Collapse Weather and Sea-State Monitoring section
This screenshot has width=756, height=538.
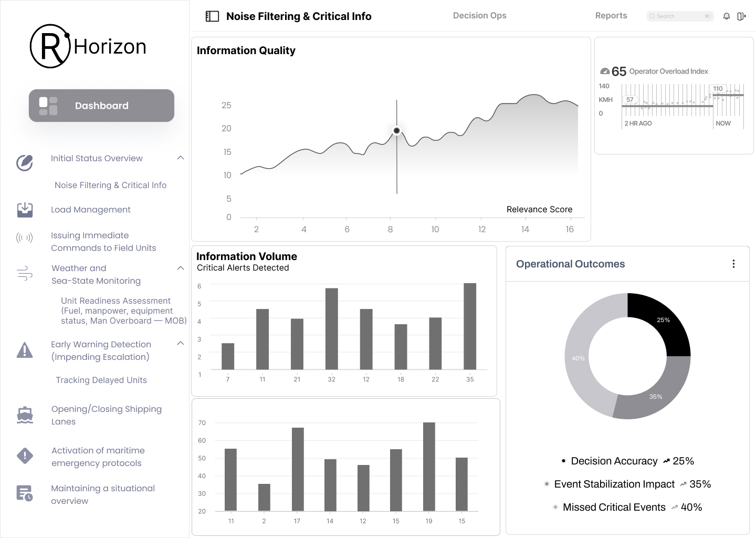pos(181,268)
